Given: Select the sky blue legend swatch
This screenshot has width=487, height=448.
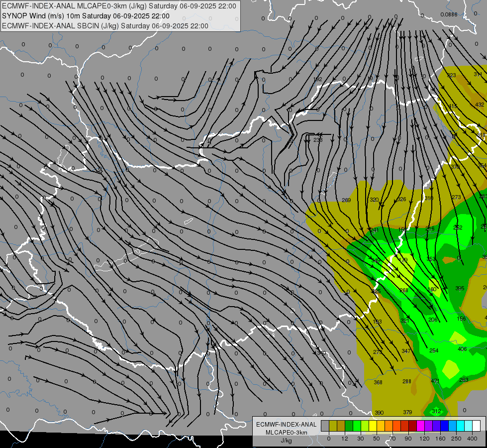Looking at the screenshot, I should click(453, 426).
